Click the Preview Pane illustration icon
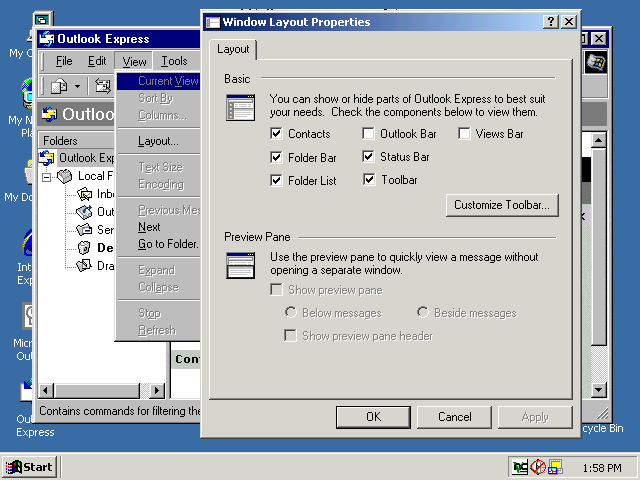 click(241, 265)
